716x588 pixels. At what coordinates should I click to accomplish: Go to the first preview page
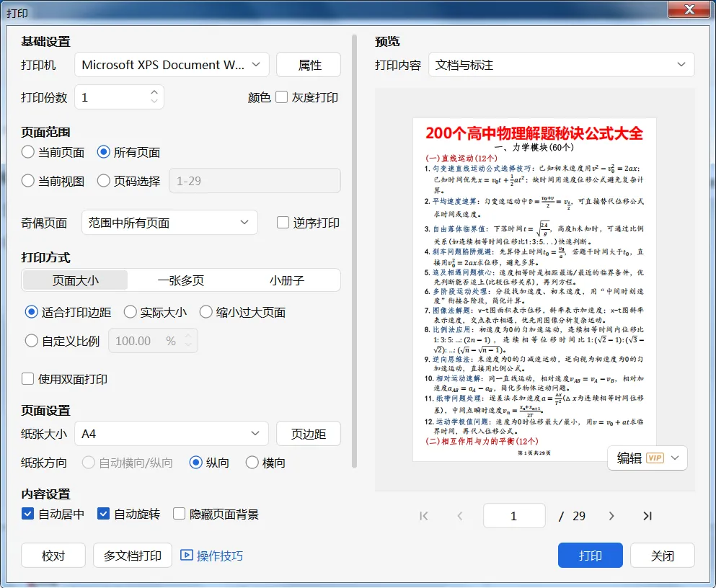pos(424,516)
